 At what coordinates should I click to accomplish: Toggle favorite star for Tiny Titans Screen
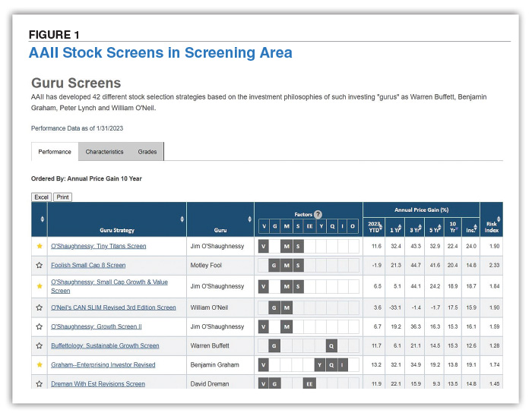tap(40, 246)
